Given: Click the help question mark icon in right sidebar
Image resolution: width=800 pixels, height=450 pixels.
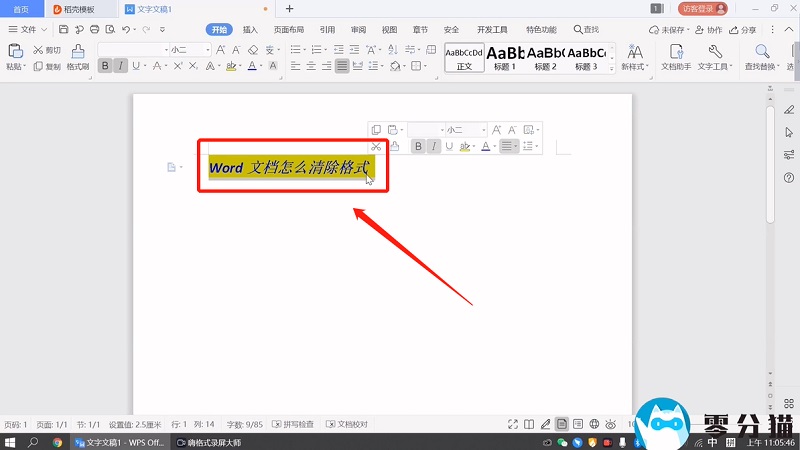Looking at the screenshot, I should 789,176.
